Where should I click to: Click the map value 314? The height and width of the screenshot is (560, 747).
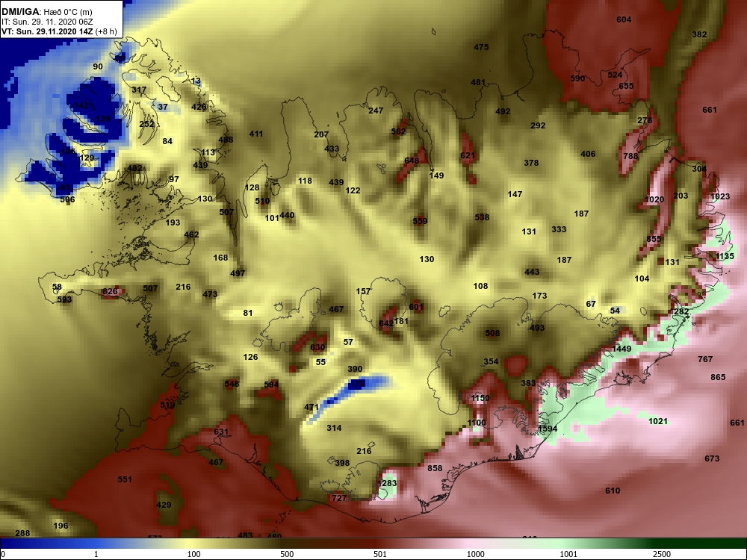coord(334,428)
